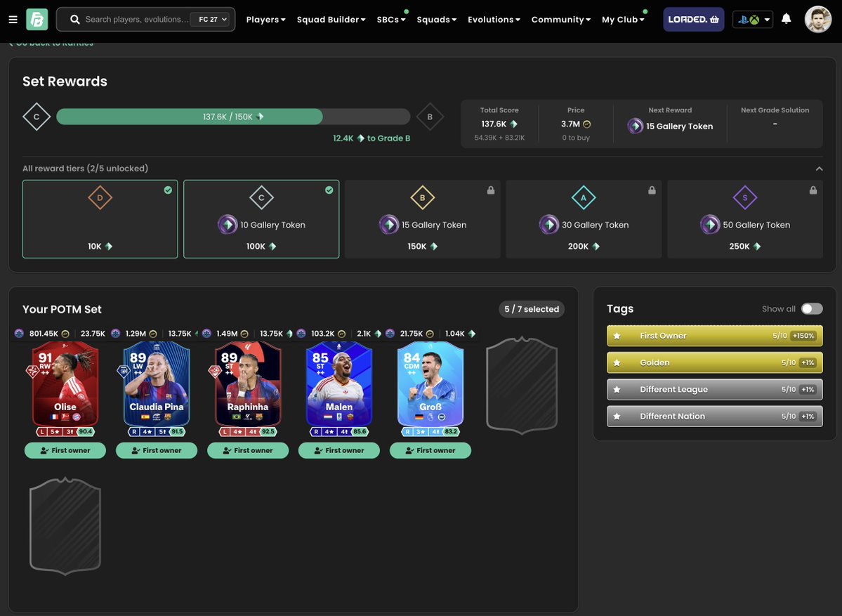
Task: Open the hamburger menu icon
Action: click(x=13, y=20)
